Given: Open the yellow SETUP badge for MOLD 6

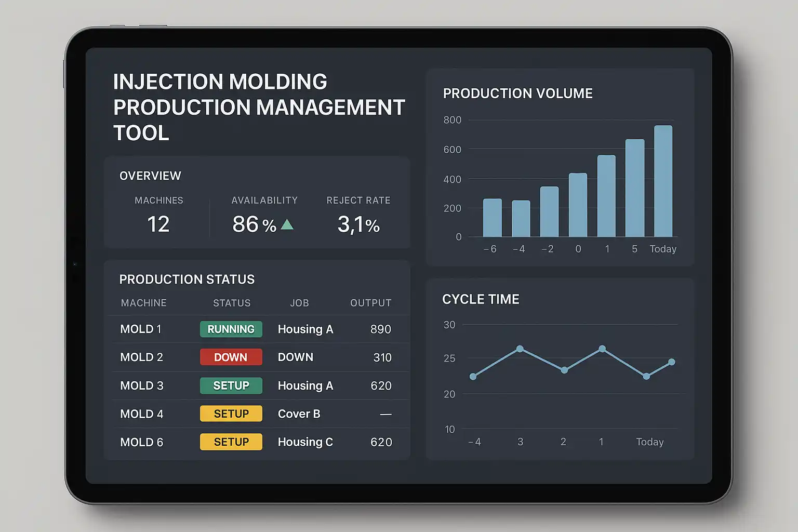Looking at the screenshot, I should pos(231,442).
